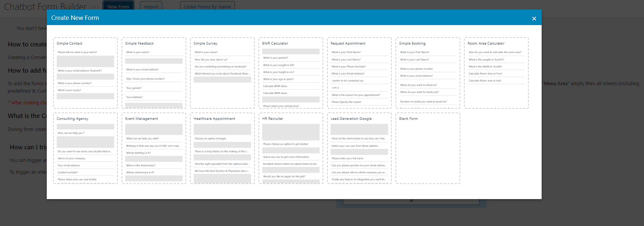Click 'Calculate Room Area in Foot' text
This screenshot has width=644, height=226.
tap(485, 74)
